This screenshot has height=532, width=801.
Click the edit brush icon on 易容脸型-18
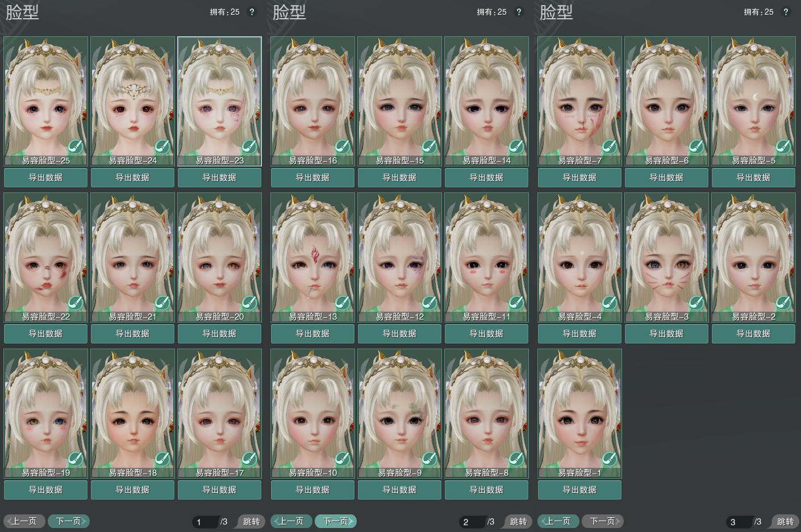[x=162, y=459]
